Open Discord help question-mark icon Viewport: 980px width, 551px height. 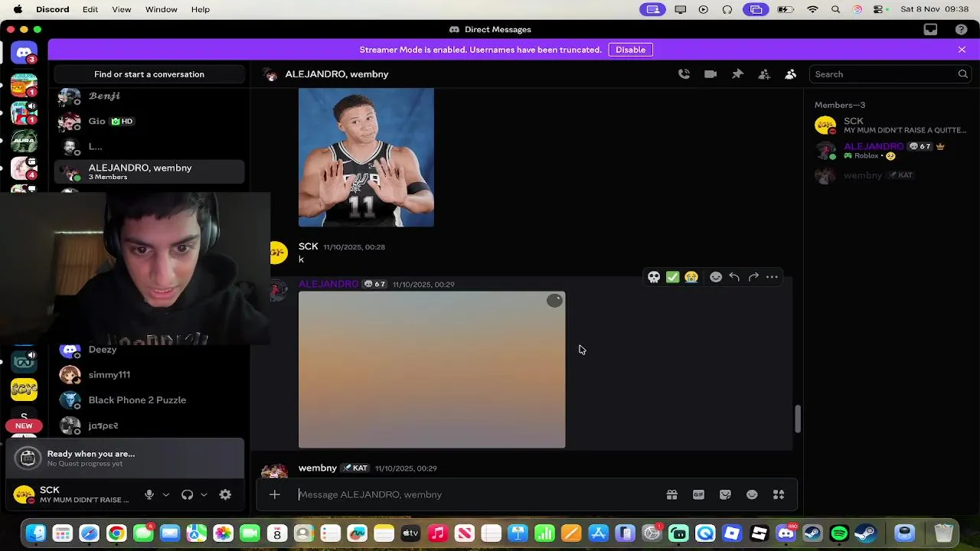click(x=962, y=30)
